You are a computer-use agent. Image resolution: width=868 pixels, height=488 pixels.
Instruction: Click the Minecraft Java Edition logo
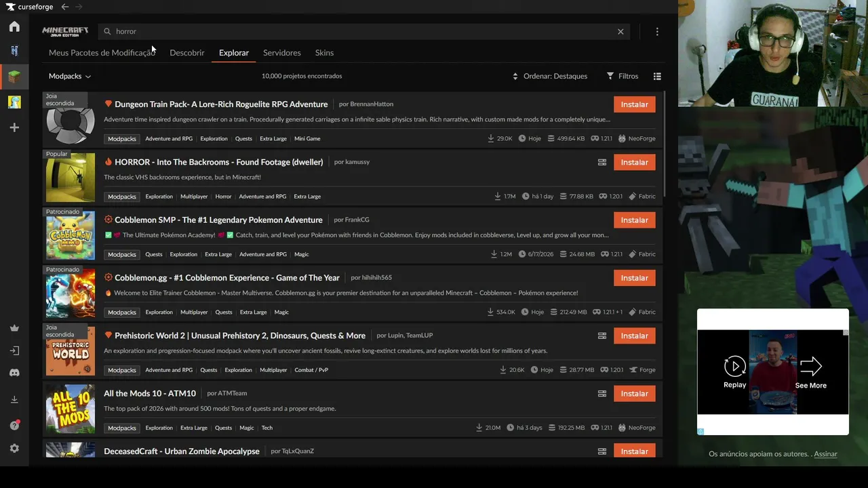pos(65,31)
